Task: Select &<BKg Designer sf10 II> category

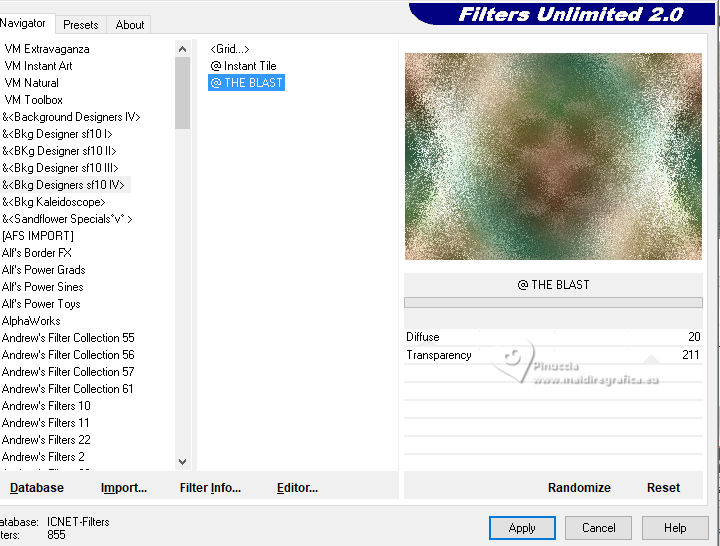Action: click(x=59, y=151)
